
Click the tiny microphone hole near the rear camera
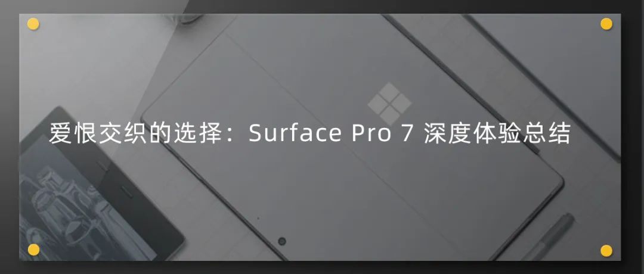(x=258, y=218)
